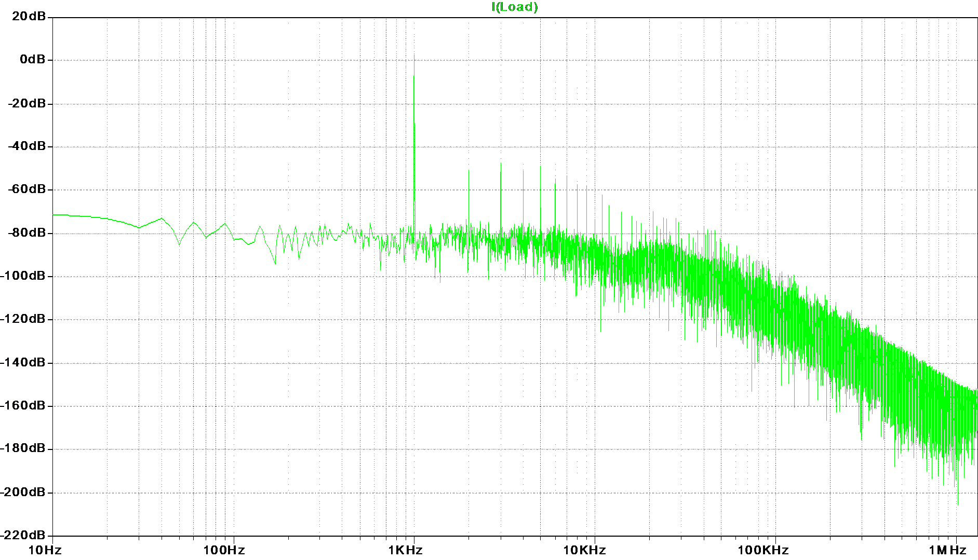
Task: Click the 100KHz frequency label
Action: pos(763,550)
